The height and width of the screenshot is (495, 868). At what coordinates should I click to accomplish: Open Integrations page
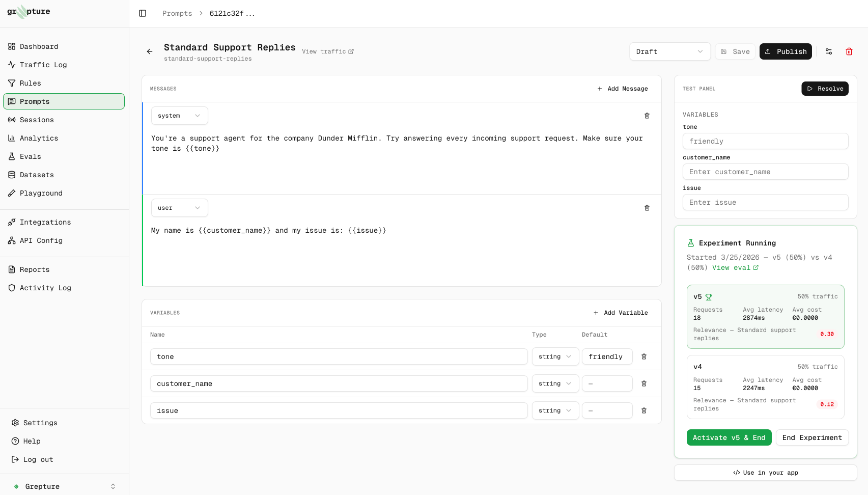pos(64,222)
